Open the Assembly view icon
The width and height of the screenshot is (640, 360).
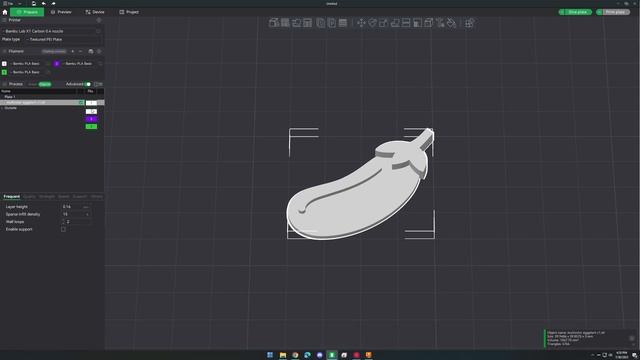click(469, 23)
